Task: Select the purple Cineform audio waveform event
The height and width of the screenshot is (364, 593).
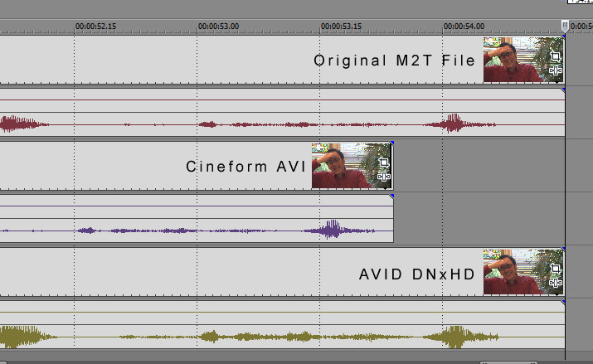Action: point(197,231)
